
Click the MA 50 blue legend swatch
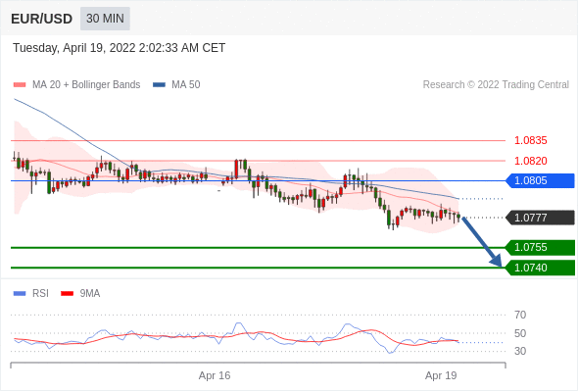160,85
